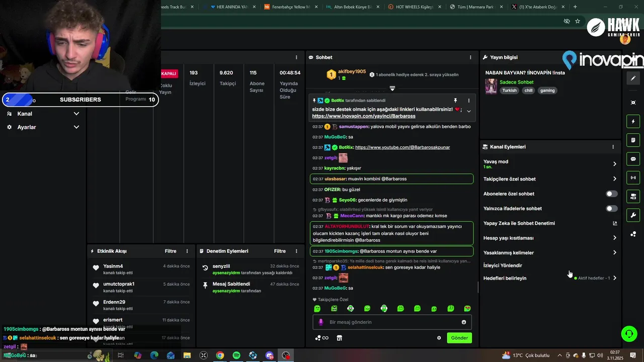Click the focus frame icon in right sidebar
The image size is (644, 362).
click(x=633, y=103)
